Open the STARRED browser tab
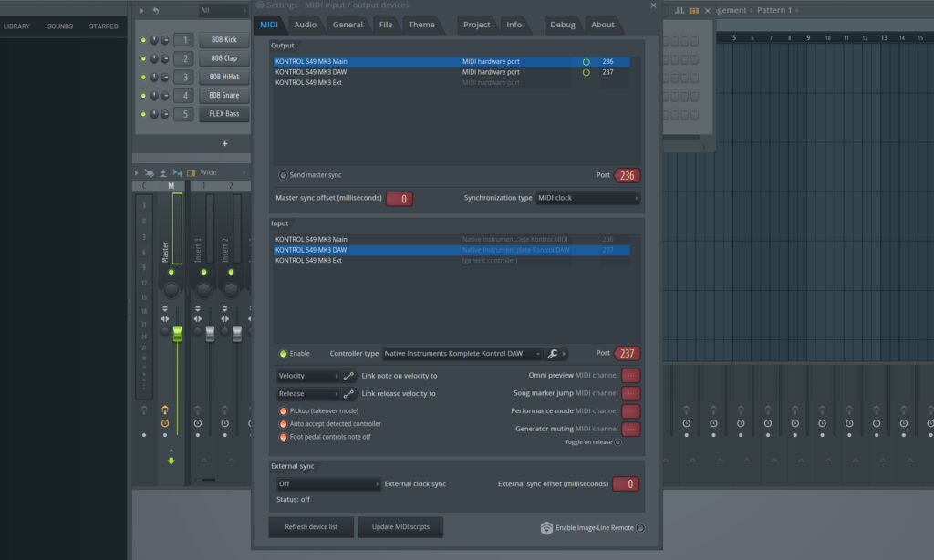934x560 pixels. tap(104, 26)
